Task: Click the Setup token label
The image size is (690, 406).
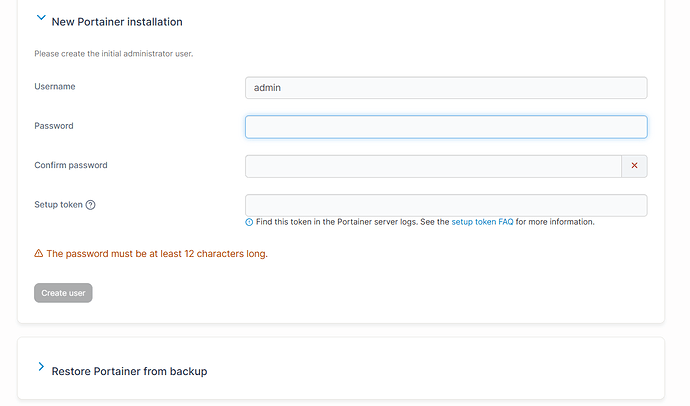Action: pos(59,205)
